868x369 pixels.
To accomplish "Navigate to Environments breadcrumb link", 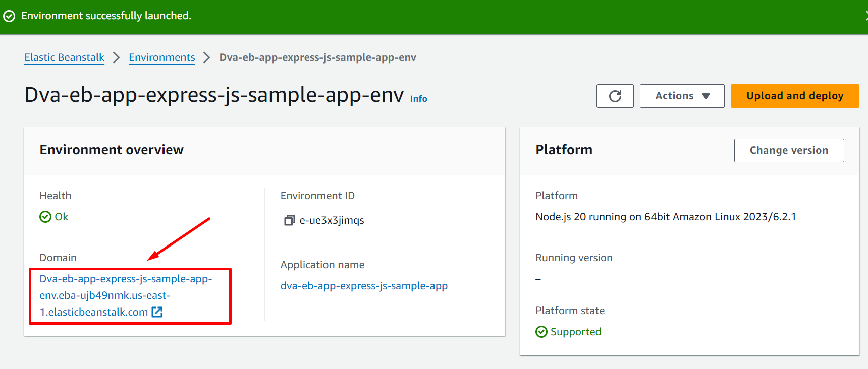I will click(x=161, y=57).
